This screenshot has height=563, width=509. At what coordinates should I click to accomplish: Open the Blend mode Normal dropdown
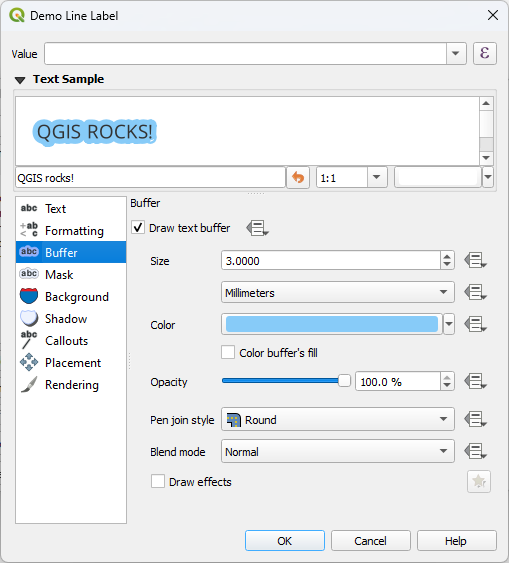pos(338,451)
